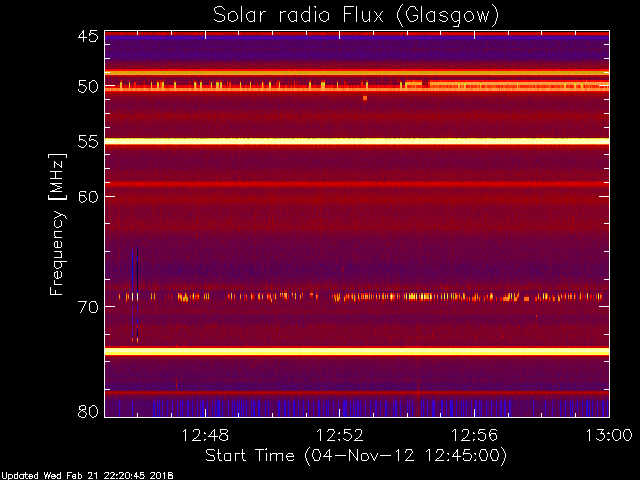The width and height of the screenshot is (640, 480).
Task: Click the isolated orange dot below the 50 MHz band
Action: click(365, 98)
